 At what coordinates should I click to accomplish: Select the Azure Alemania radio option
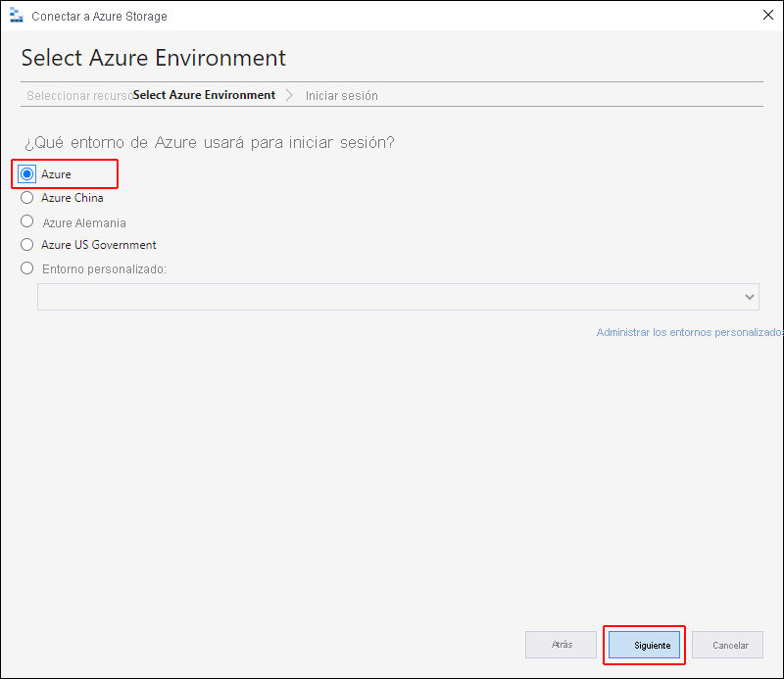pos(27,221)
